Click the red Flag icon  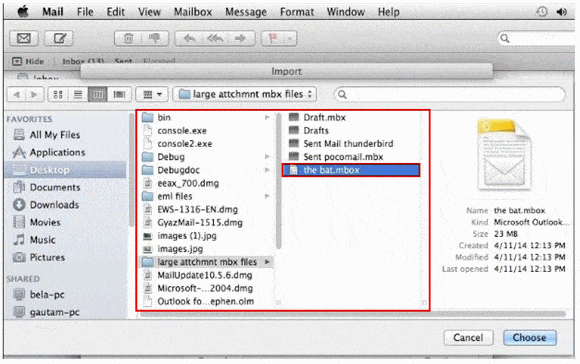pyautogui.click(x=273, y=38)
